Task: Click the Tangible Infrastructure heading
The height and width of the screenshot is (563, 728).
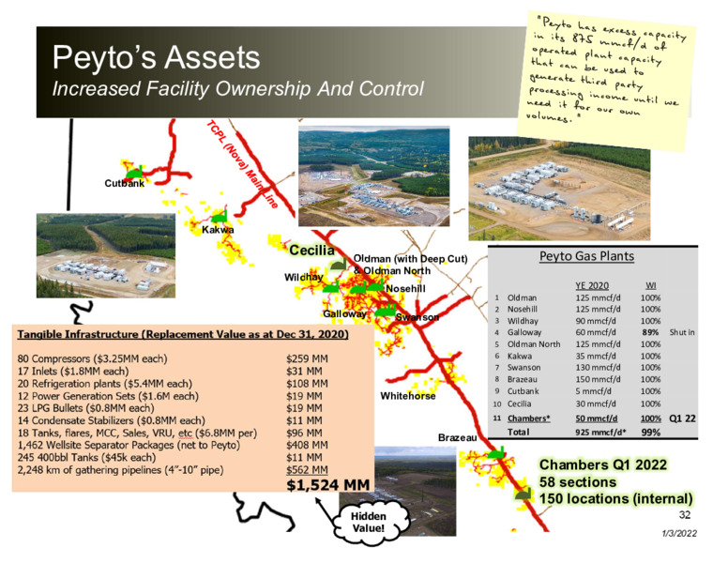Action: 183,334
